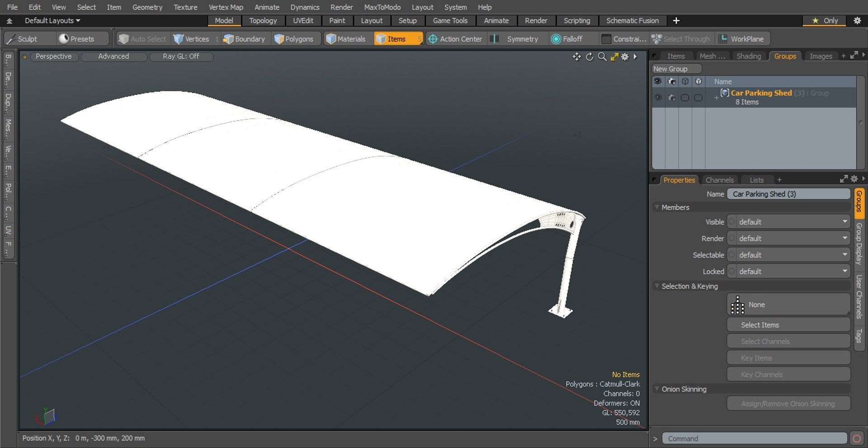
Task: Toggle Ray GL: Off button
Action: pos(181,57)
